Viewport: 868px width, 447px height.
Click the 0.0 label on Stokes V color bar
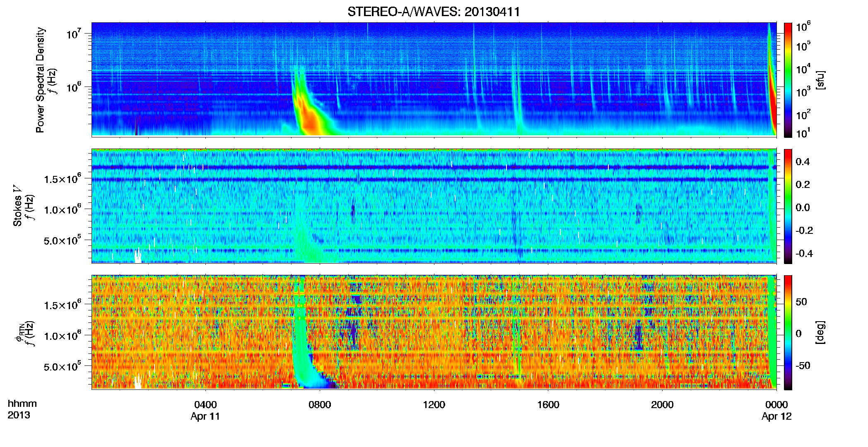803,207
